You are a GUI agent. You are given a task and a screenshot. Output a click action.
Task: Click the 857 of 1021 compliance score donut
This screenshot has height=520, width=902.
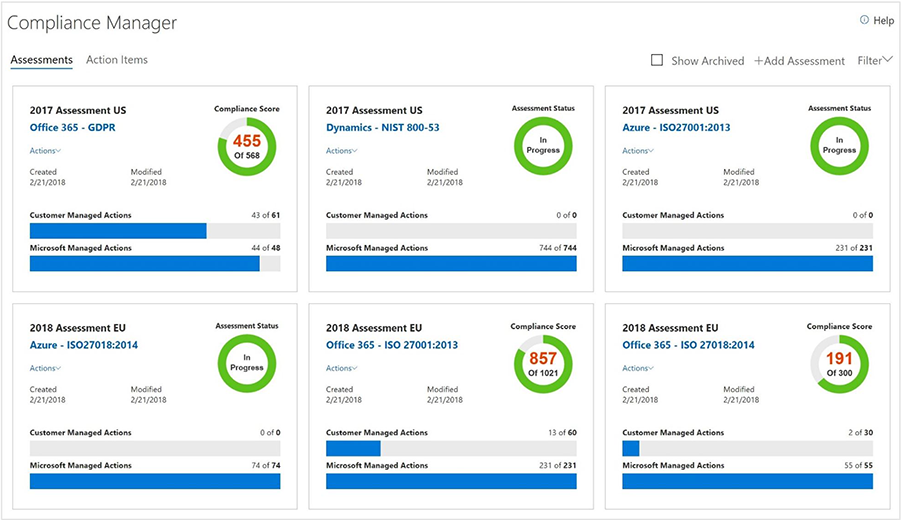click(543, 363)
